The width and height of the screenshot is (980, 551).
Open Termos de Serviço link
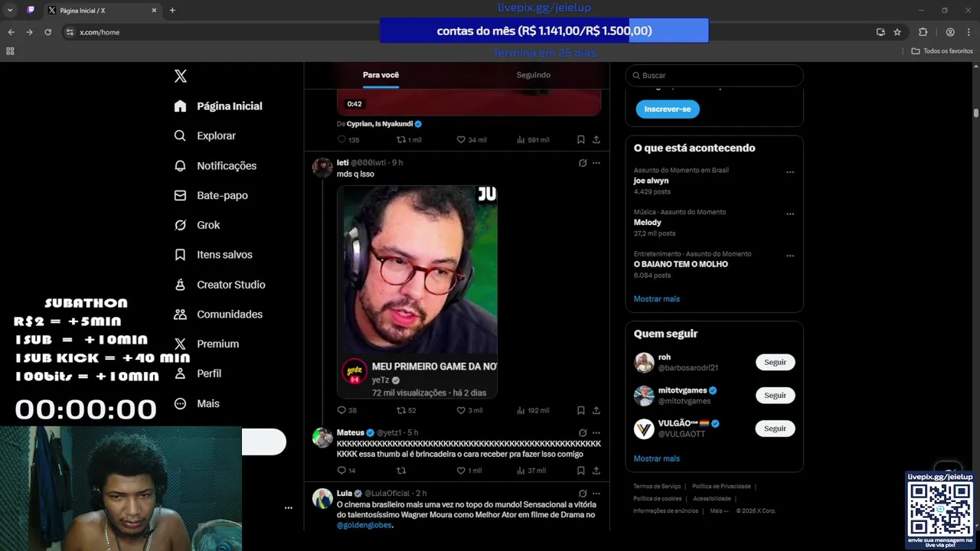pos(657,486)
